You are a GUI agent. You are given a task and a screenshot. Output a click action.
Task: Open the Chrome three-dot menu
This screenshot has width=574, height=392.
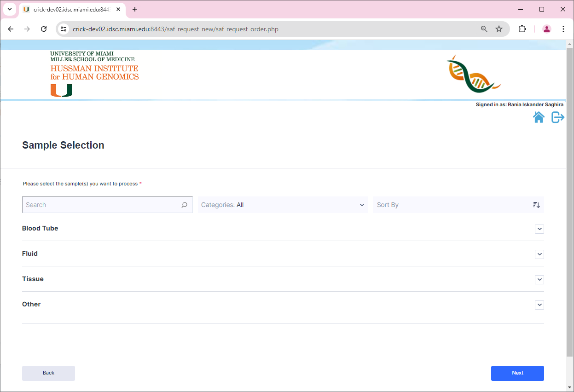563,29
